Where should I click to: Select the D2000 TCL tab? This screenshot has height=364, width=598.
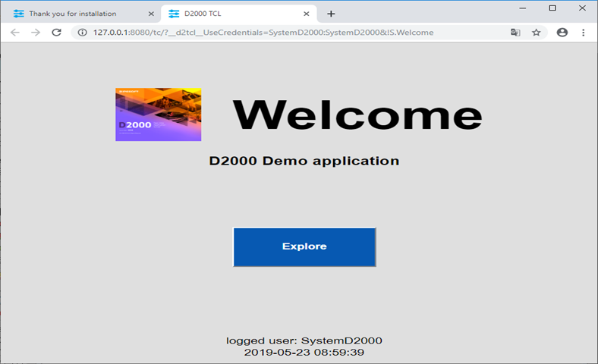228,14
